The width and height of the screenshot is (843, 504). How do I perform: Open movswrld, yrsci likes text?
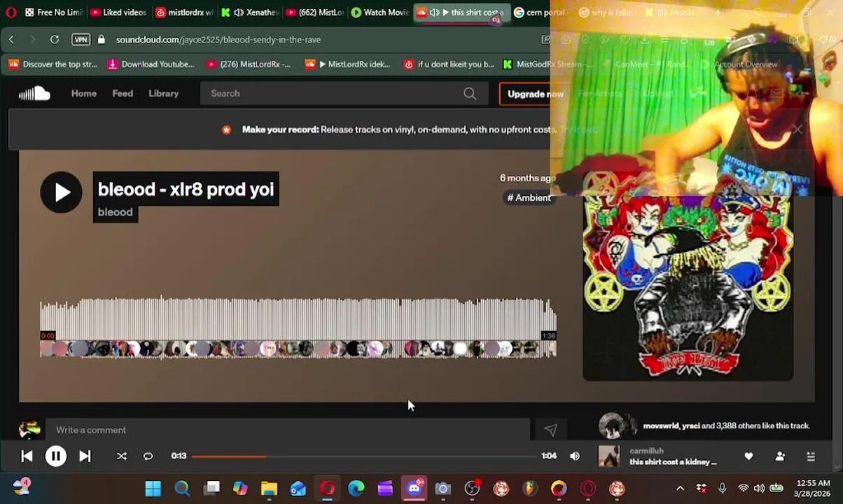point(726,426)
